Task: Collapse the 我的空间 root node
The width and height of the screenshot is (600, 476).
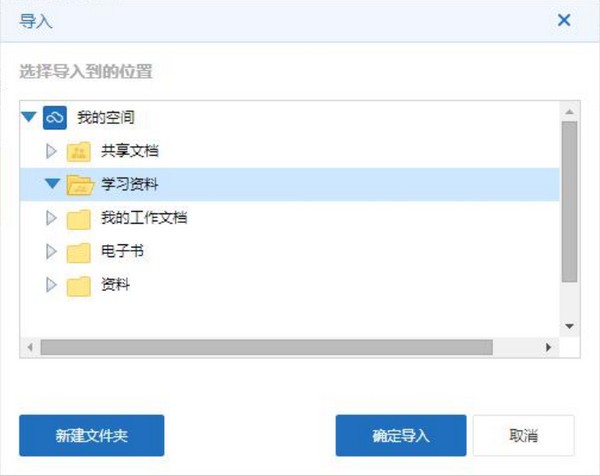Action: click(x=28, y=118)
